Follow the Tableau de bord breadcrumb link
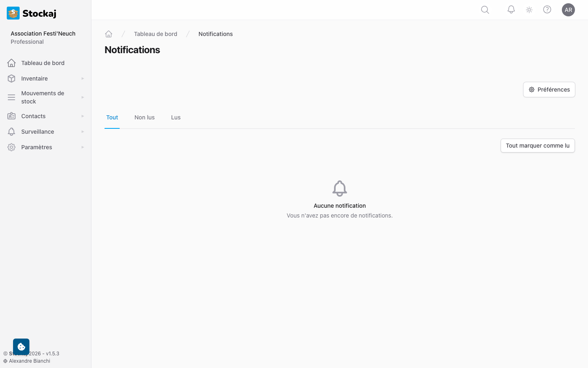The image size is (588, 368). coord(156,34)
